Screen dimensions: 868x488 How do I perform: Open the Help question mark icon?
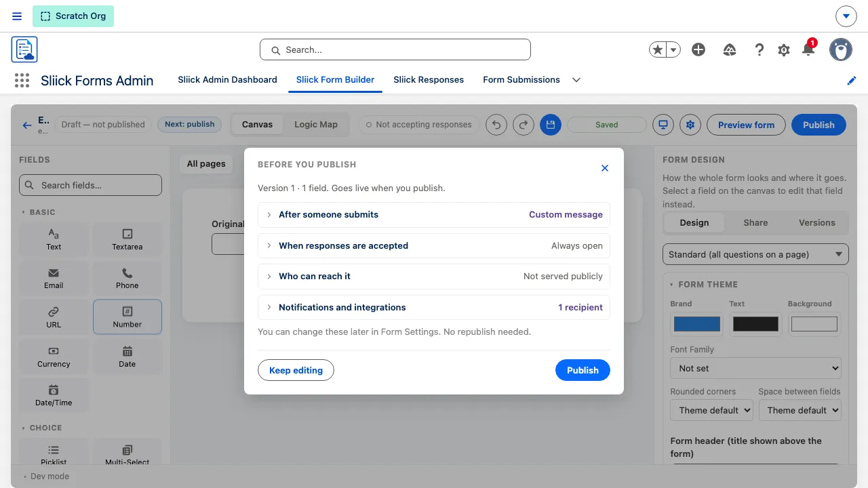click(759, 50)
